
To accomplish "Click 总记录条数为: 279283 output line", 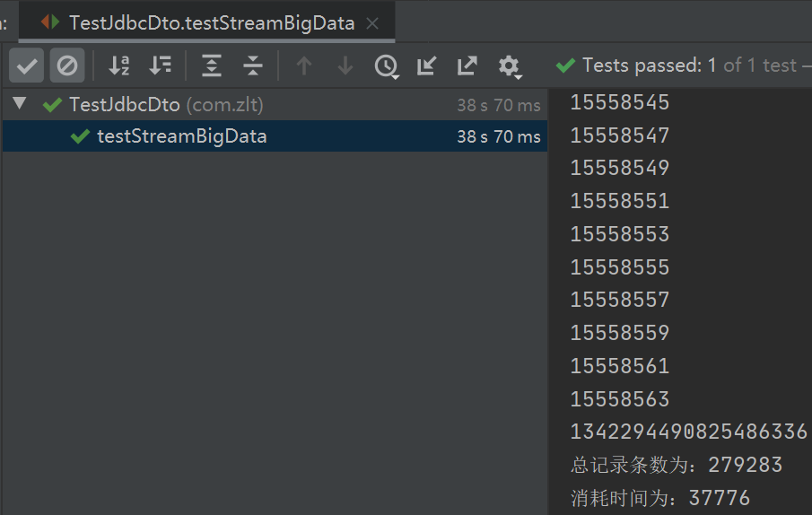I will pos(677,465).
